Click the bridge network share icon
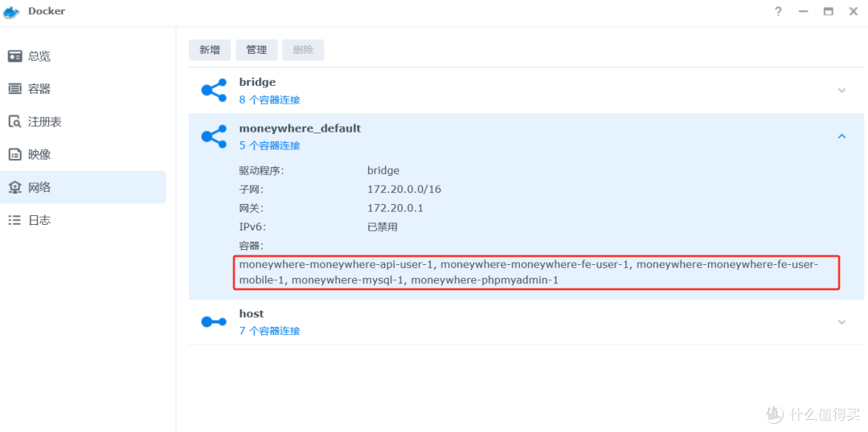The width and height of the screenshot is (868, 432). 214,90
